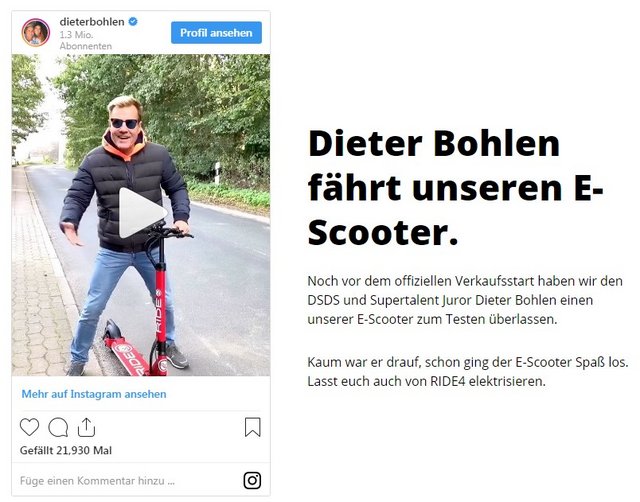
Task: Share the post with the upload arrow icon
Action: [86, 427]
